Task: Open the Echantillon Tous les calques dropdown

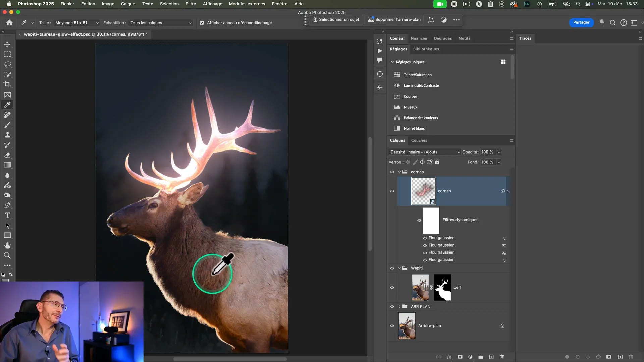Action: tap(161, 23)
